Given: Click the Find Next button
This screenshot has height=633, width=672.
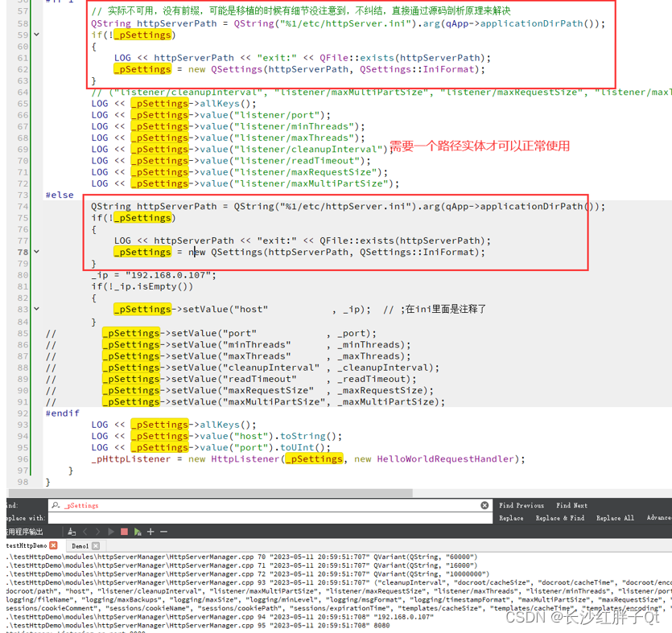Looking at the screenshot, I should click(x=572, y=506).
